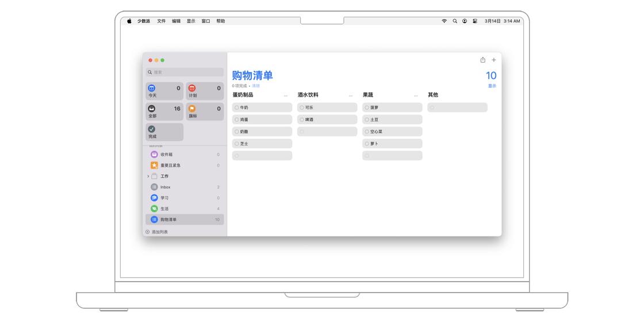Select the 学习 list icon

[154, 198]
